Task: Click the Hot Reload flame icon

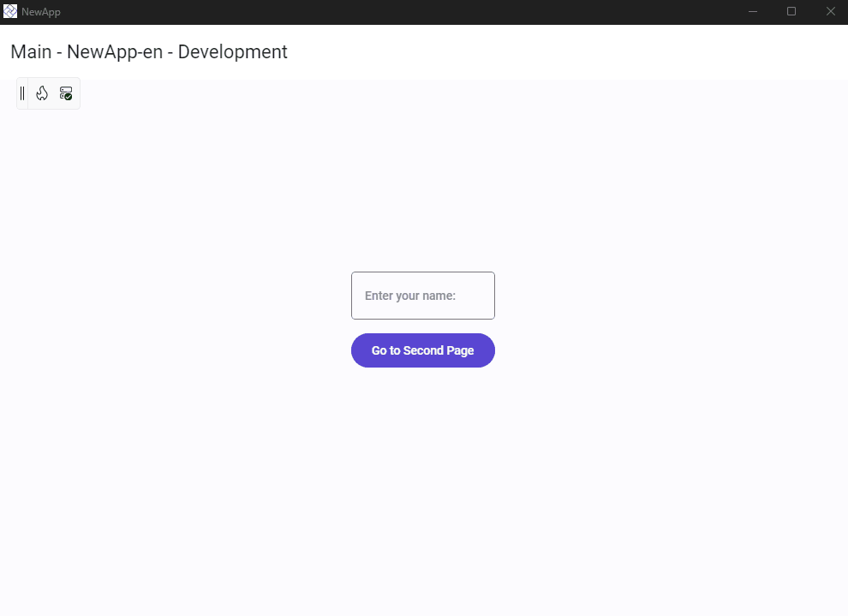Action: coord(42,93)
